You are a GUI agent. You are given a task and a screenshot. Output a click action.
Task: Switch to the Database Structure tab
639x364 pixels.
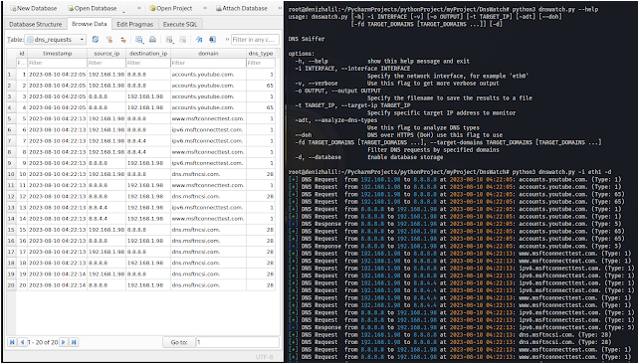36,25
